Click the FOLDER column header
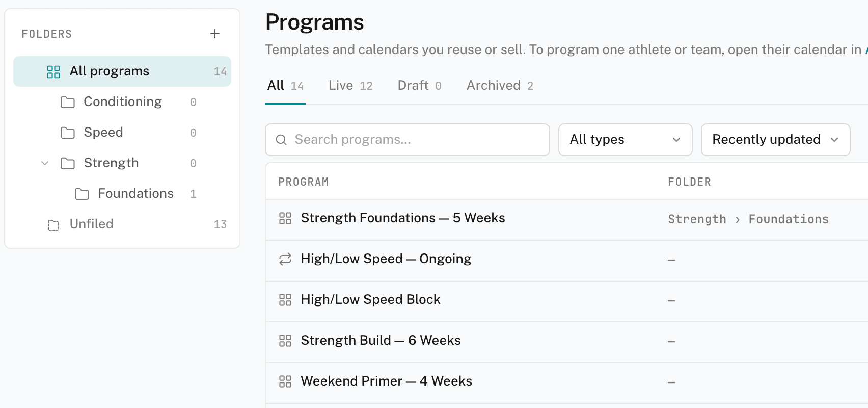868x408 pixels. (x=690, y=182)
